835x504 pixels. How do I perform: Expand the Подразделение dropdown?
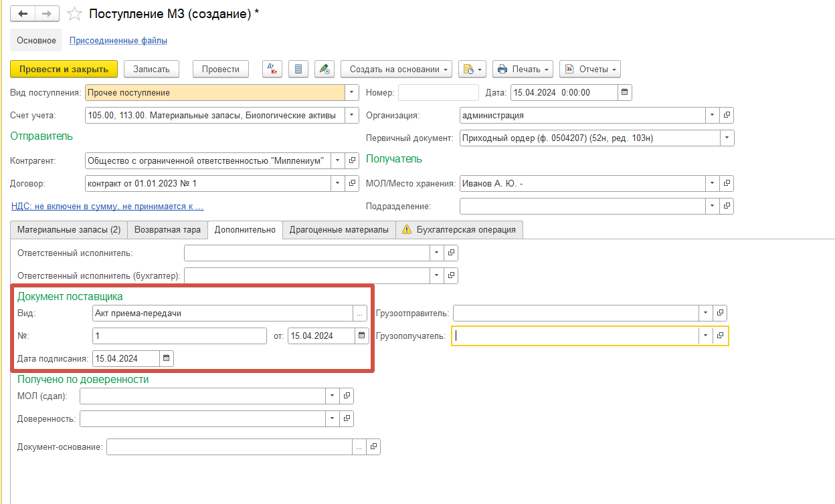[x=713, y=206]
